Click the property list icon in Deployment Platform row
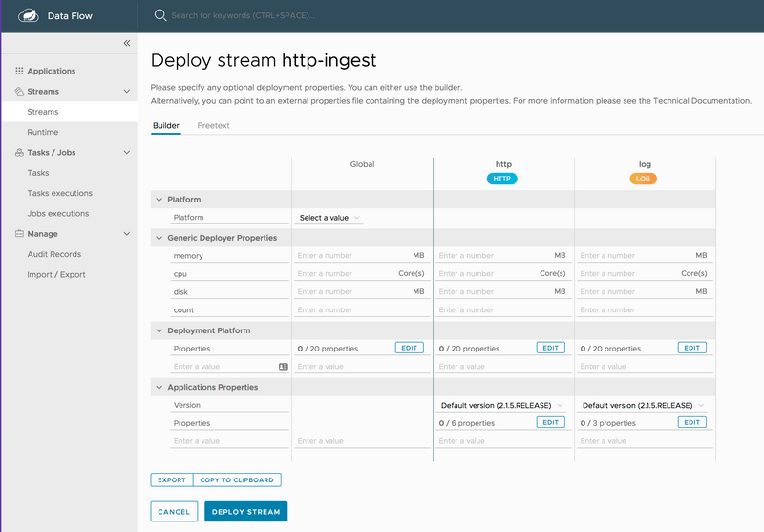The width and height of the screenshot is (764, 532). pyautogui.click(x=283, y=367)
